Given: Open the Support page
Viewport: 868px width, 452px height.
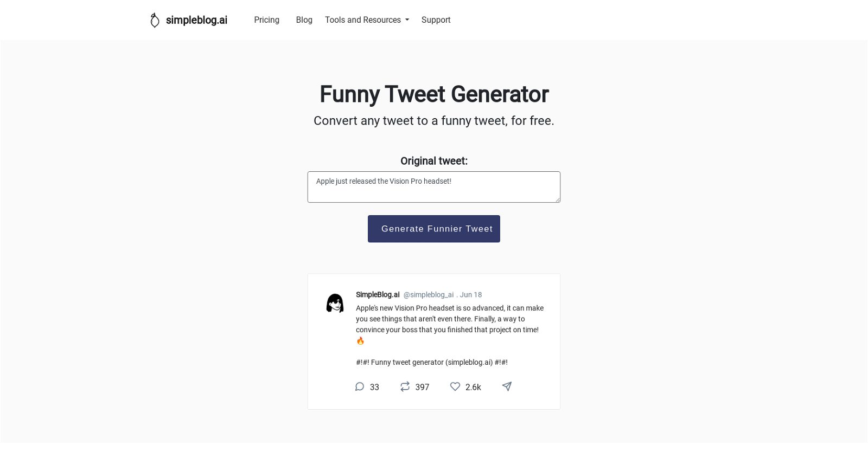Looking at the screenshot, I should point(436,20).
